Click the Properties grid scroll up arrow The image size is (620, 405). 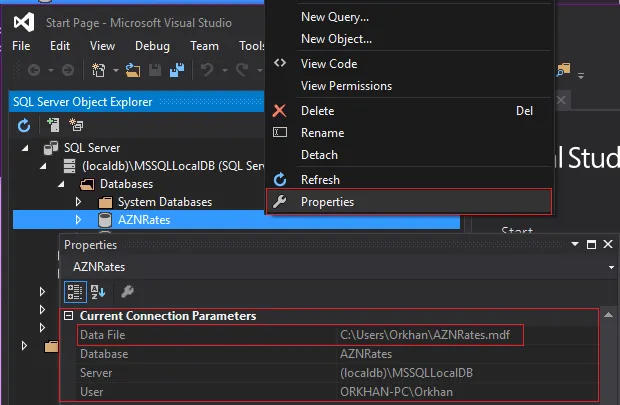coord(609,315)
